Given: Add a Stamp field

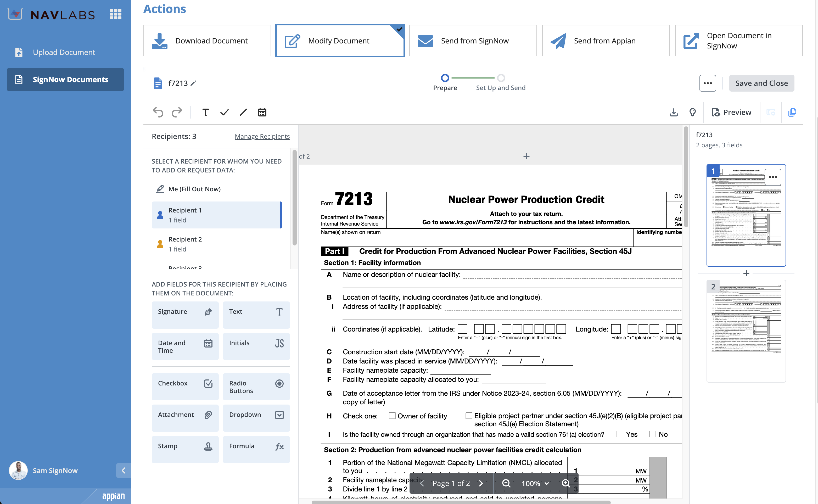Looking at the screenshot, I should (185, 449).
